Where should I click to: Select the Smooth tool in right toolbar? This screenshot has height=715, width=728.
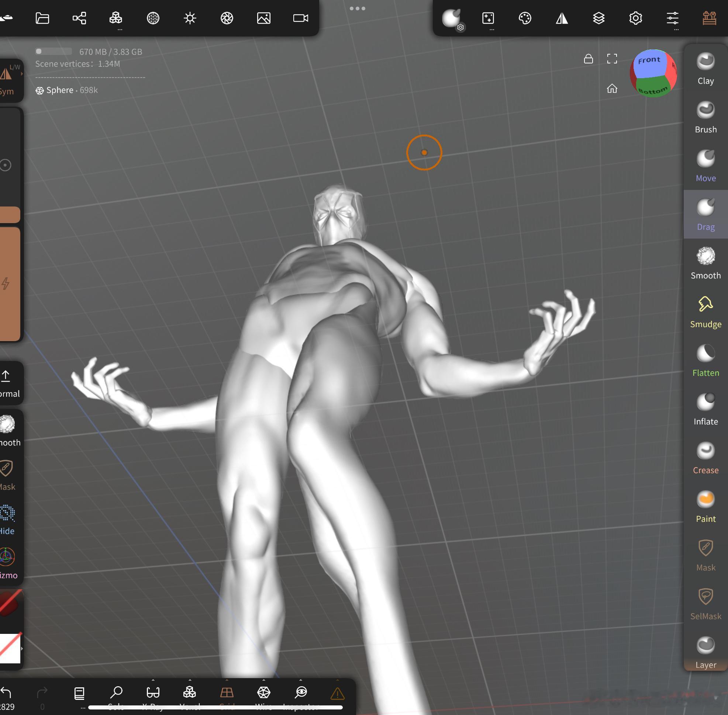[705, 264]
